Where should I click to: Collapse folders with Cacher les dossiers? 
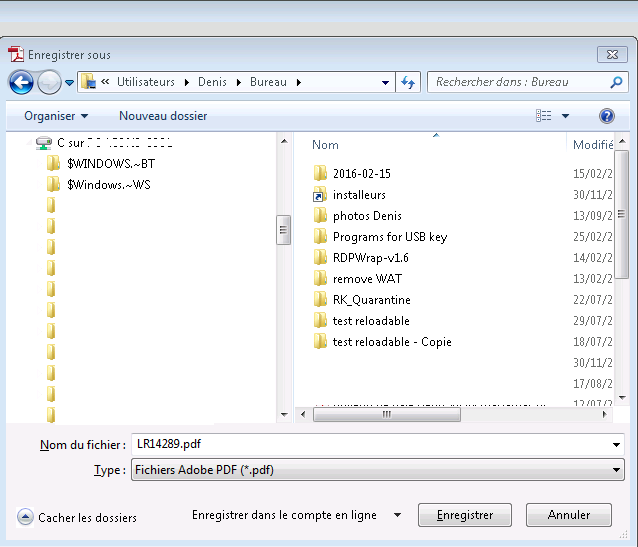point(76,517)
